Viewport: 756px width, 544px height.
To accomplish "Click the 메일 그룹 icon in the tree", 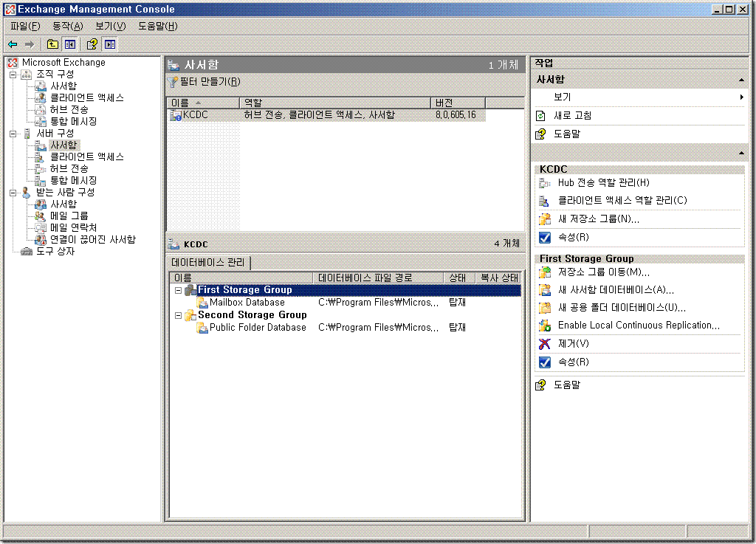I will coord(41,216).
